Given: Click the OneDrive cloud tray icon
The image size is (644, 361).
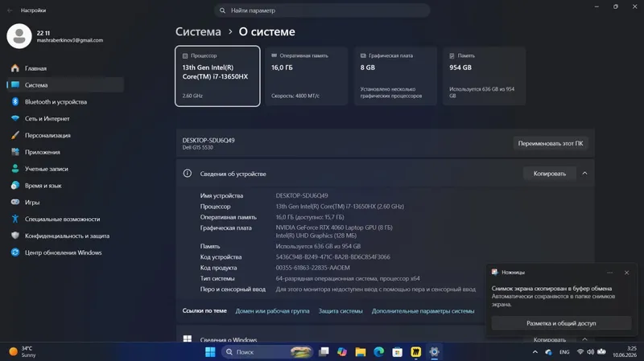Looking at the screenshot, I should click(549, 352).
